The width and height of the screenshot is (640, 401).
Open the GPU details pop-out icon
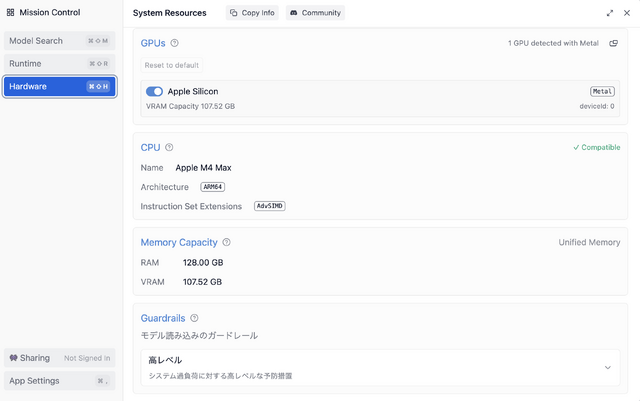pos(613,43)
